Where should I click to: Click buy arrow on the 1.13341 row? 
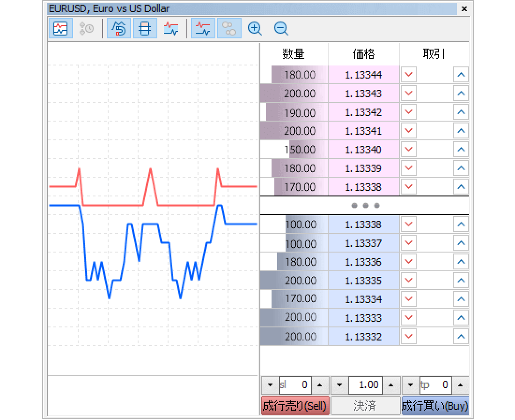(461, 131)
